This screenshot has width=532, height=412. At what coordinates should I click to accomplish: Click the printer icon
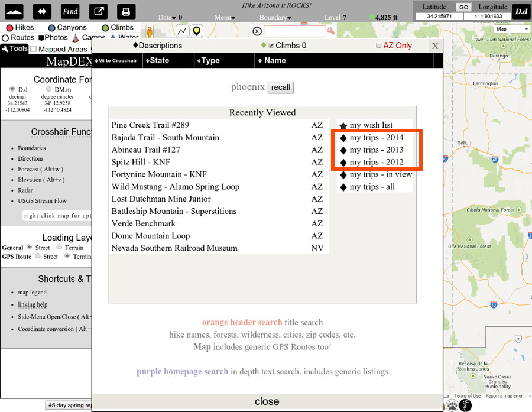tap(125, 11)
